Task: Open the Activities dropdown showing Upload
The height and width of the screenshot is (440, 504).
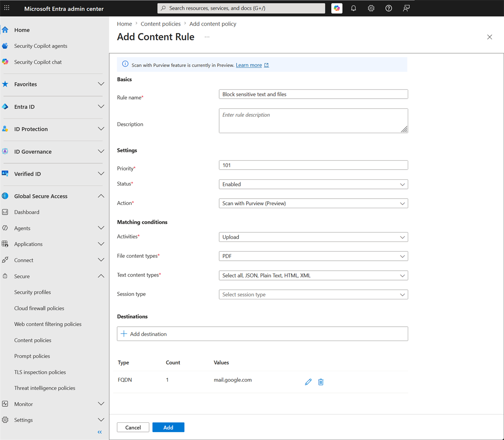Action: 313,237
